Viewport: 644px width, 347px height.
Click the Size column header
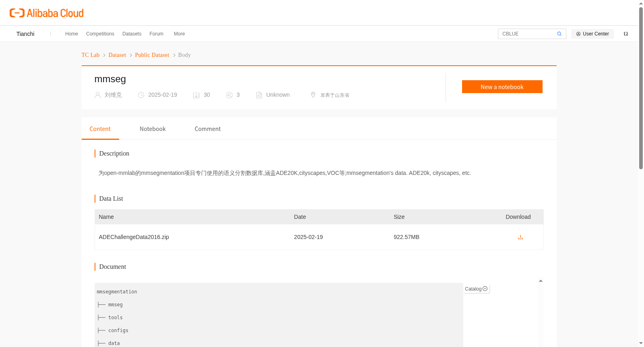click(399, 217)
